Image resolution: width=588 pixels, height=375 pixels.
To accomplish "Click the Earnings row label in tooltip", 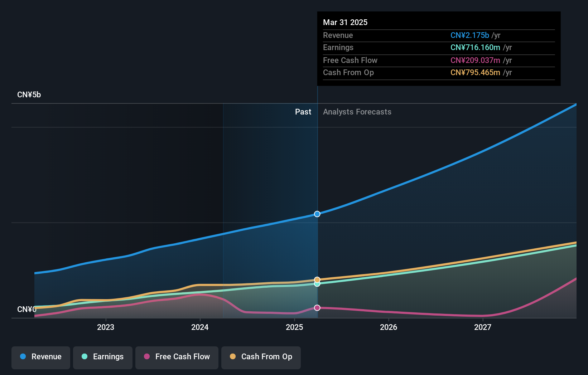I will point(338,48).
